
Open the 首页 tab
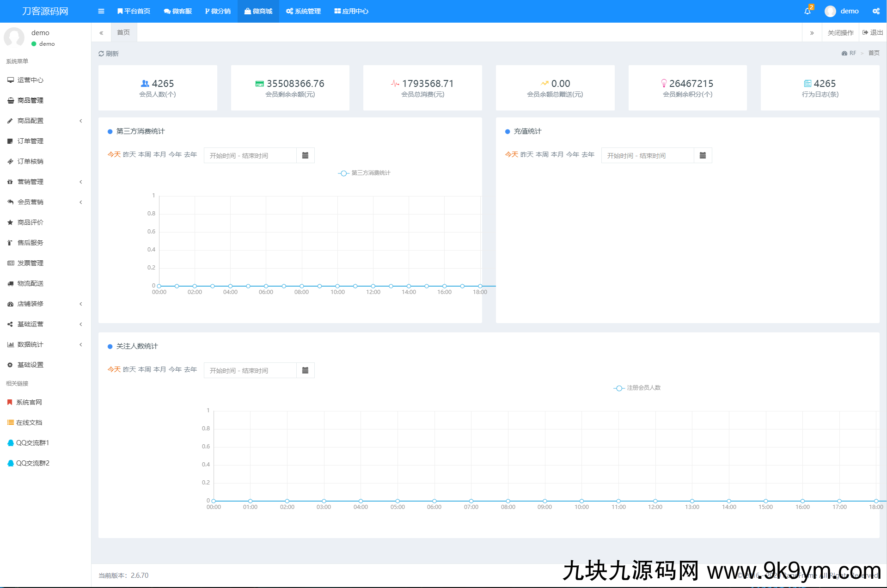pos(123,32)
